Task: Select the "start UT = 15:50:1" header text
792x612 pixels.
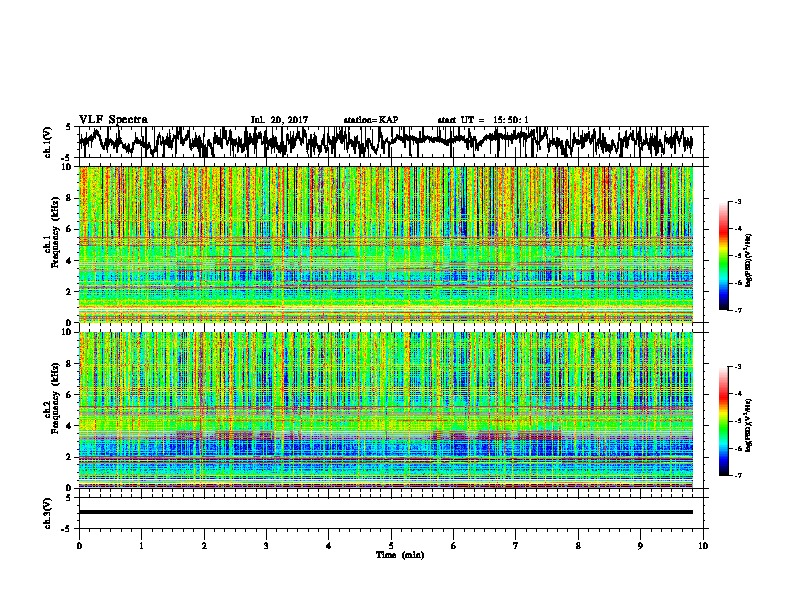Action: tap(483, 120)
